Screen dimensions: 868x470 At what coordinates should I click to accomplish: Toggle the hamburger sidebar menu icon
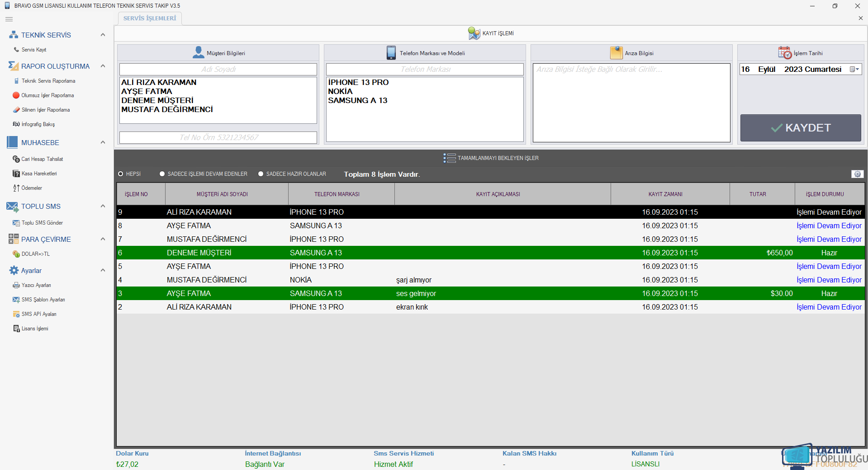pos(9,19)
